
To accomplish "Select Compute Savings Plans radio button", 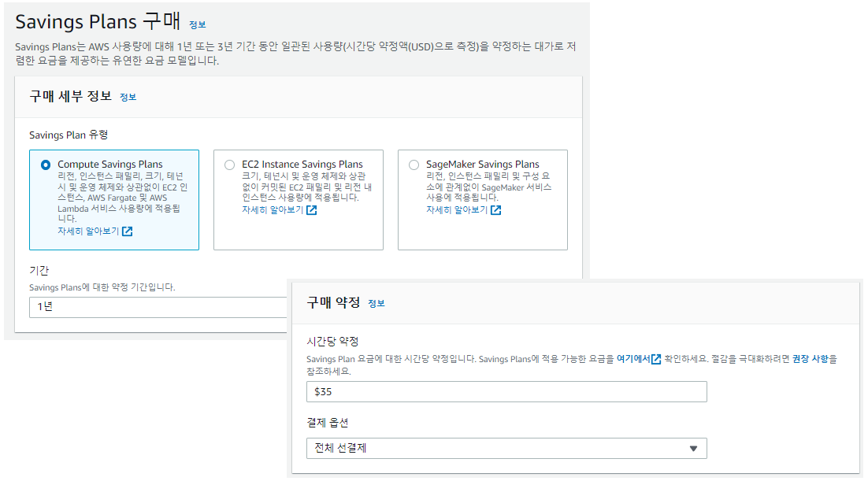I will 46,165.
